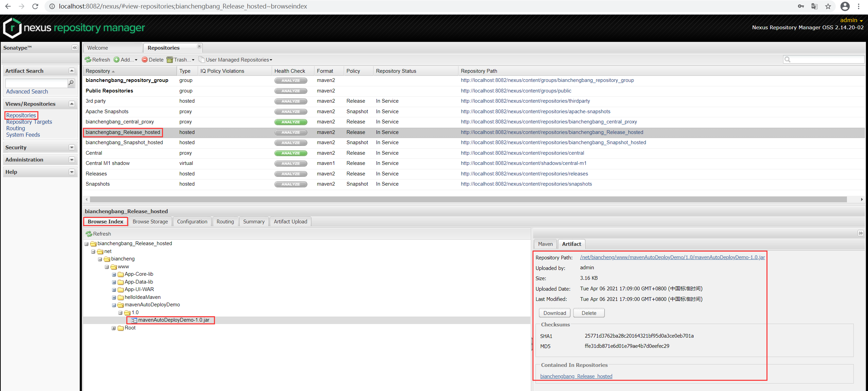Open the Advanced Search link
868x391 pixels.
(27, 92)
